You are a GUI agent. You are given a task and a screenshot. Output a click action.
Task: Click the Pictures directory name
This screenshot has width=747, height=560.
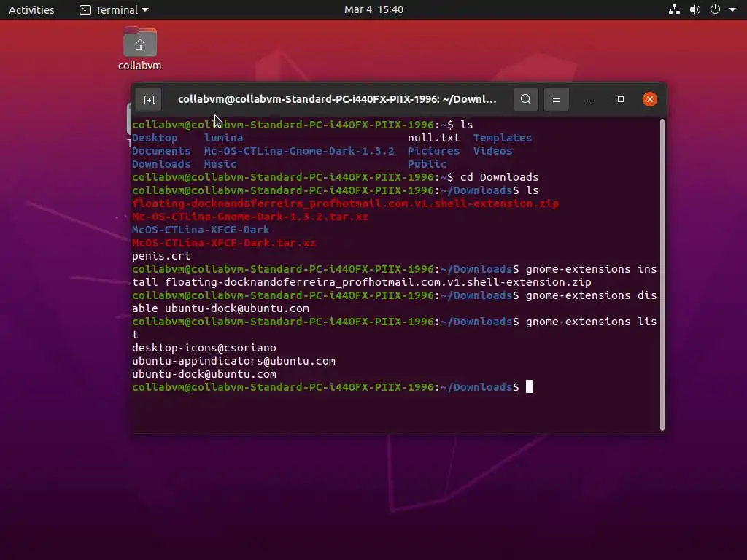pos(433,151)
